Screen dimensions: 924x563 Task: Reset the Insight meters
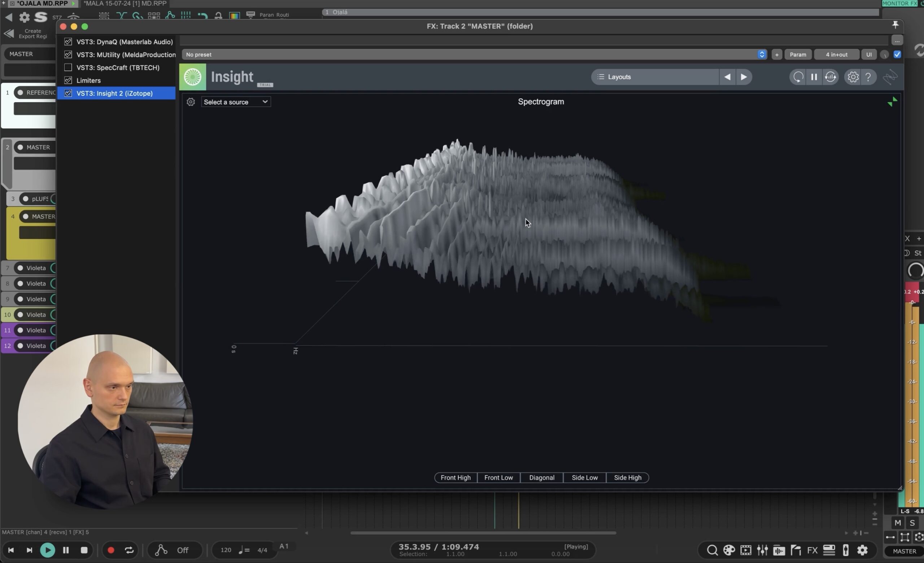click(798, 77)
